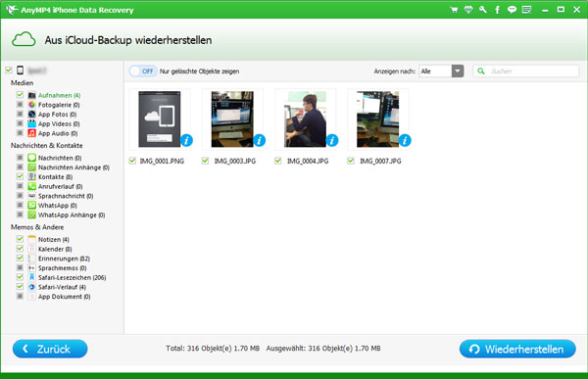This screenshot has width=588, height=379.
Task: Uncheck the Aufnahmen checkbox
Action: pos(20,95)
